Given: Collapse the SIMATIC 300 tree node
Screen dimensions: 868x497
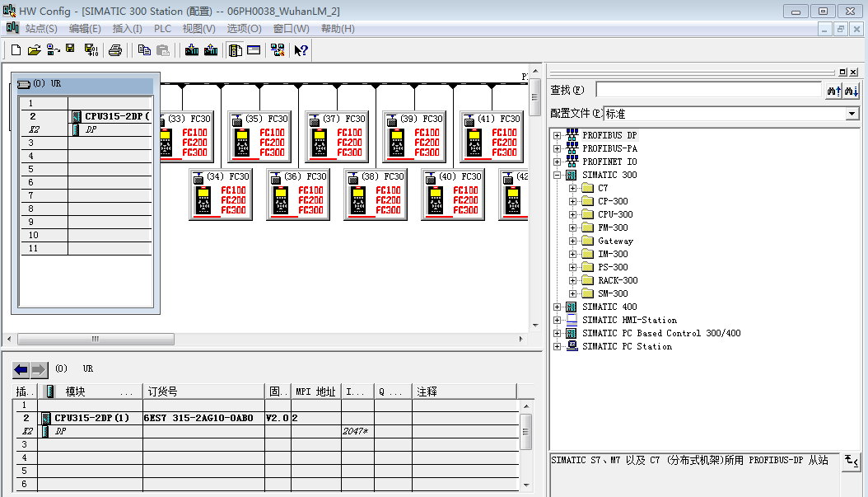Looking at the screenshot, I should tap(558, 175).
